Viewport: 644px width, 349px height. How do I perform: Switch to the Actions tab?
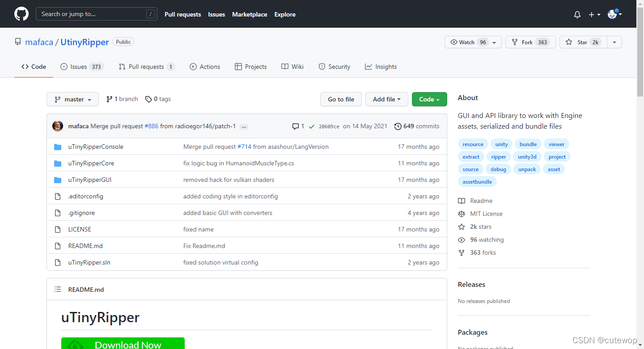205,67
